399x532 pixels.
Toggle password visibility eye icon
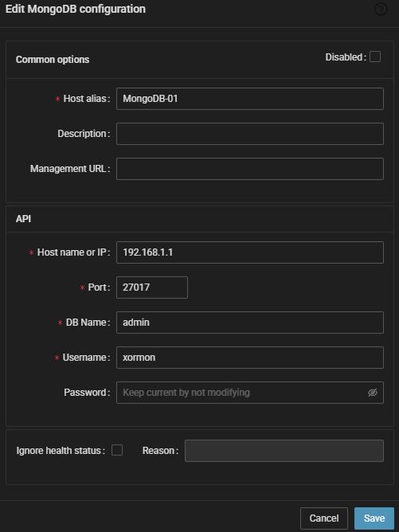tap(372, 393)
